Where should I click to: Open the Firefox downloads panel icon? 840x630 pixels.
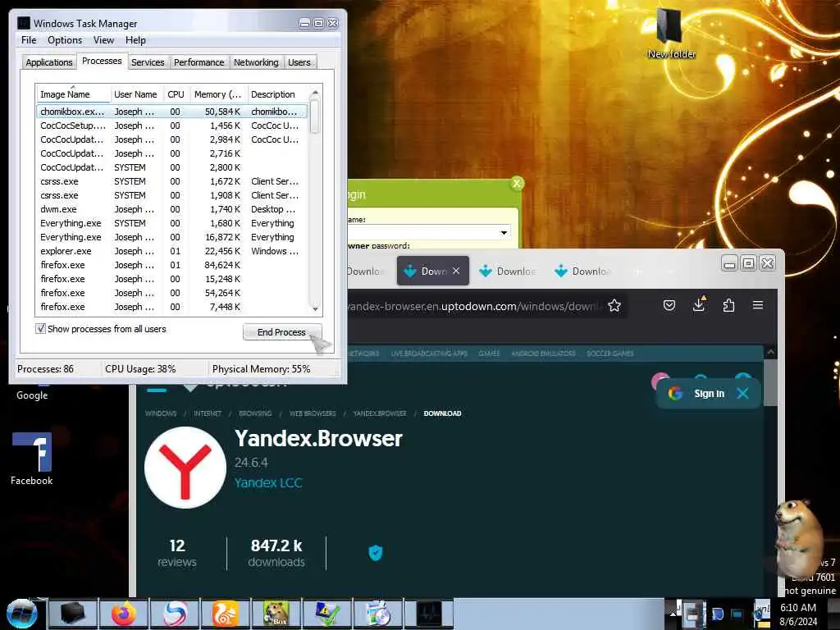pos(699,305)
